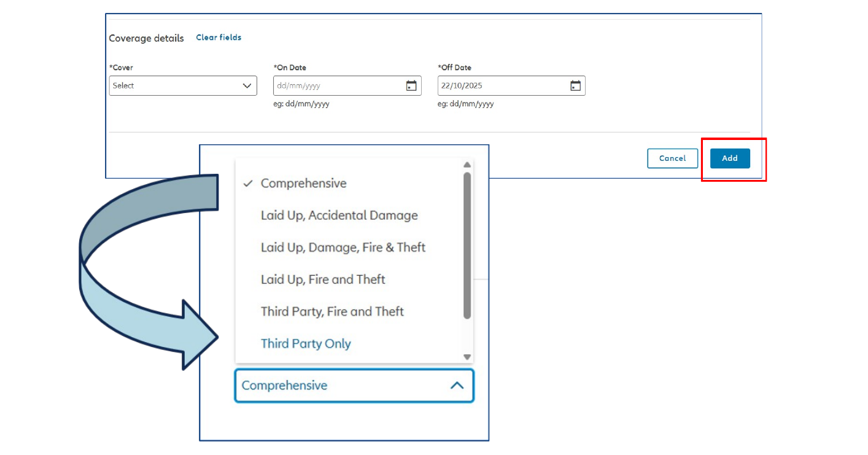Click the Coverage details heading
This screenshot has height=455, width=868.
[146, 38]
